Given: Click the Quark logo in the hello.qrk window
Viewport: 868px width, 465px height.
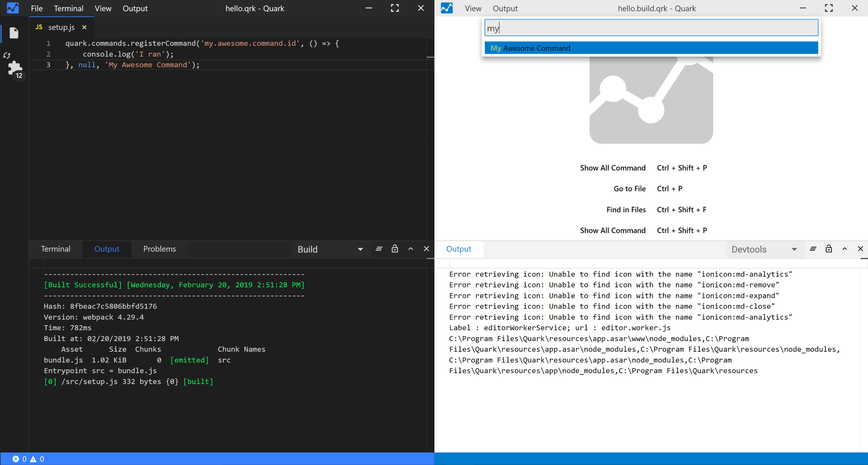Looking at the screenshot, I should 13,8.
